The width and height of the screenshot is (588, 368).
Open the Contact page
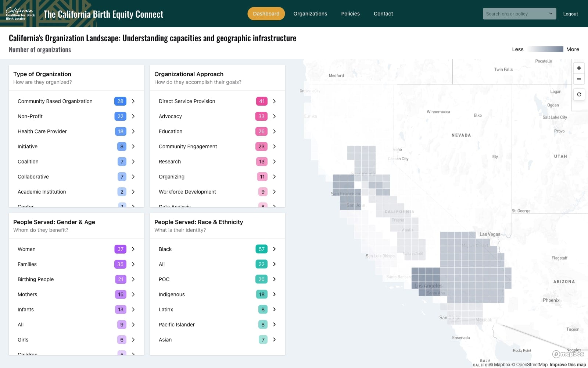pyautogui.click(x=383, y=14)
